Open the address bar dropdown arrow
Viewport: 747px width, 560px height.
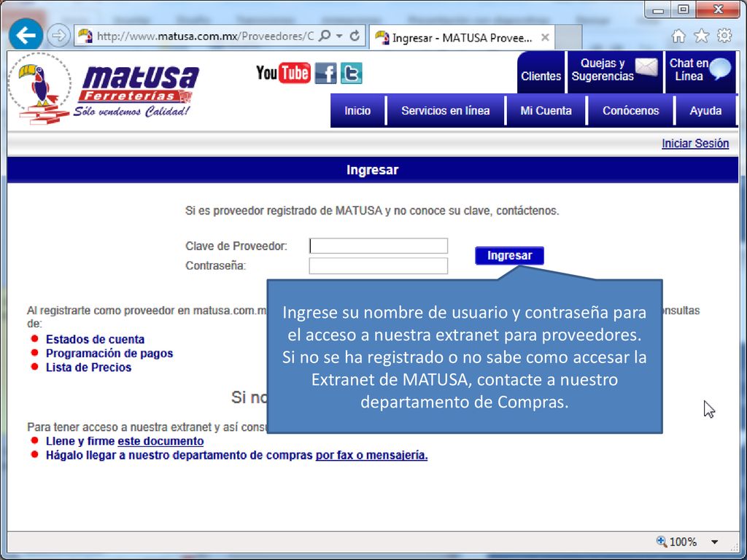(x=339, y=36)
